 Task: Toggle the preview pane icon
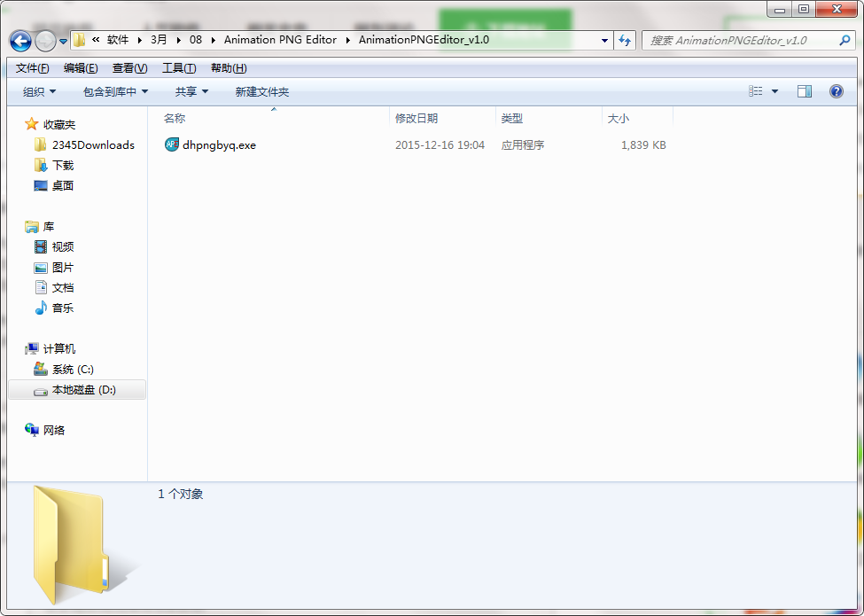(805, 91)
